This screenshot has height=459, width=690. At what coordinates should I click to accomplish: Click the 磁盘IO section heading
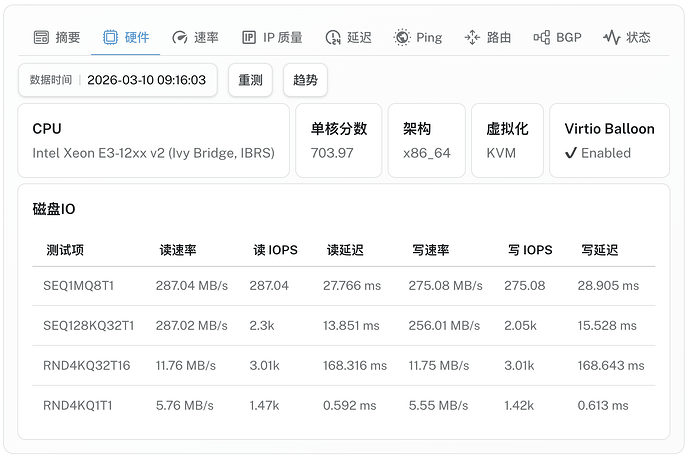point(54,209)
